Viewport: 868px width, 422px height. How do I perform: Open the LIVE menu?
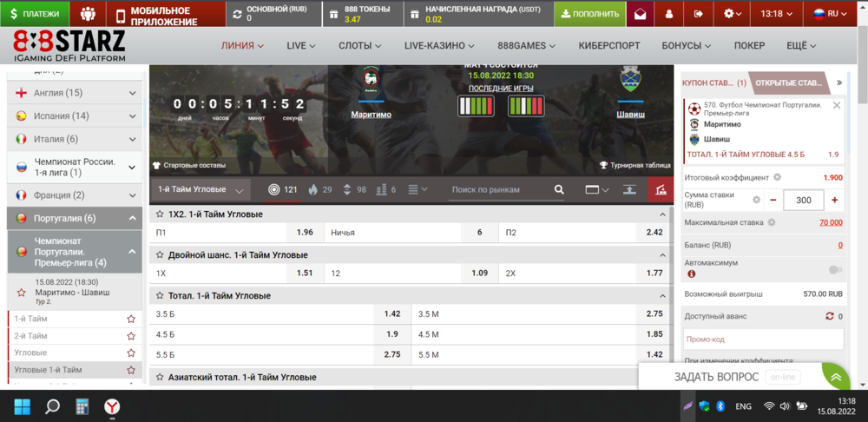click(x=301, y=46)
